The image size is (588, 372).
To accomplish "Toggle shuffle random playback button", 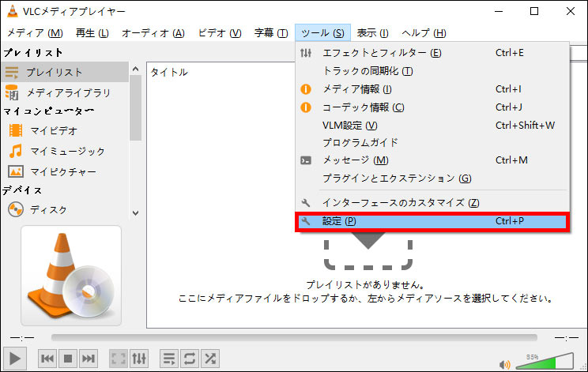I will pos(210,359).
